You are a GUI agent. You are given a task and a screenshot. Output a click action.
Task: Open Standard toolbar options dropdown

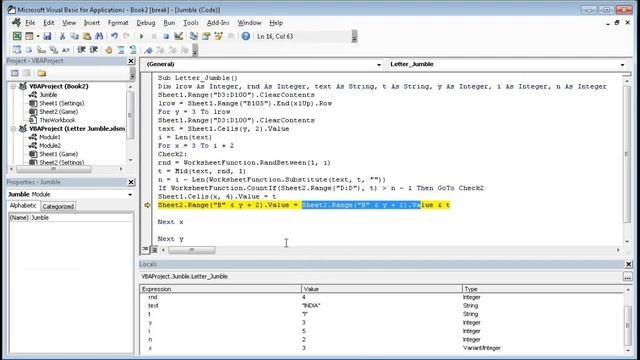354,36
